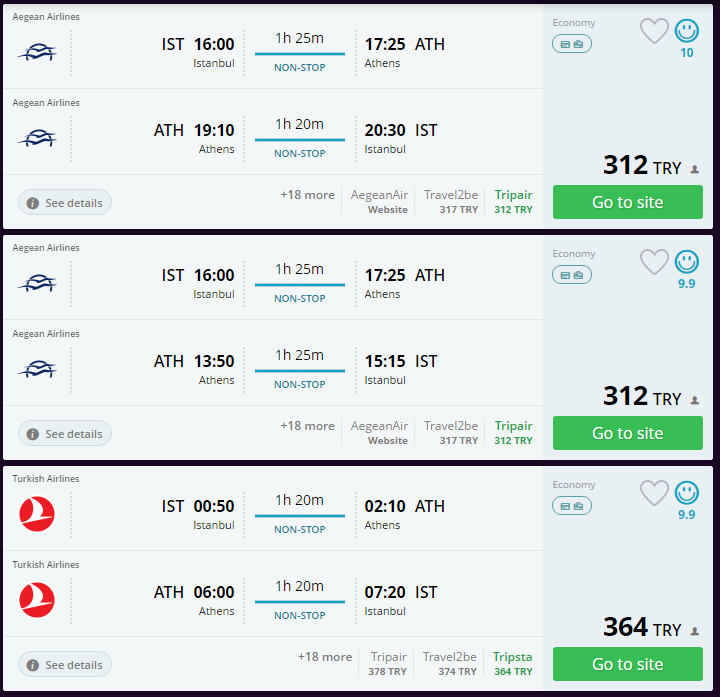Image resolution: width=720 pixels, height=697 pixels.
Task: Go to site for first 312 TRY flight
Action: point(627,202)
